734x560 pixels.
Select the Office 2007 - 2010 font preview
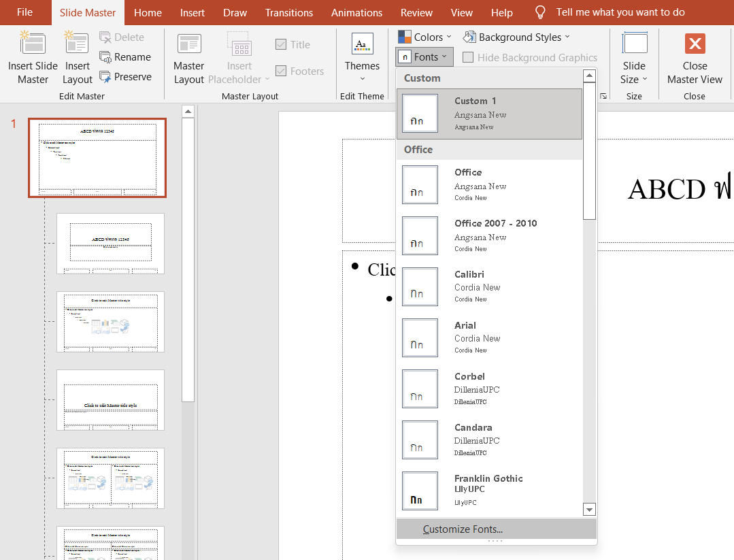point(420,235)
